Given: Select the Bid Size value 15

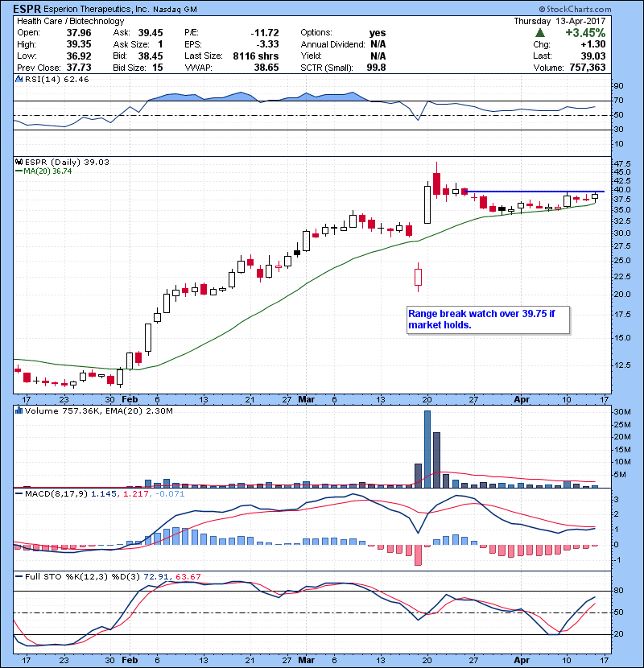Looking at the screenshot, I should coord(158,68).
